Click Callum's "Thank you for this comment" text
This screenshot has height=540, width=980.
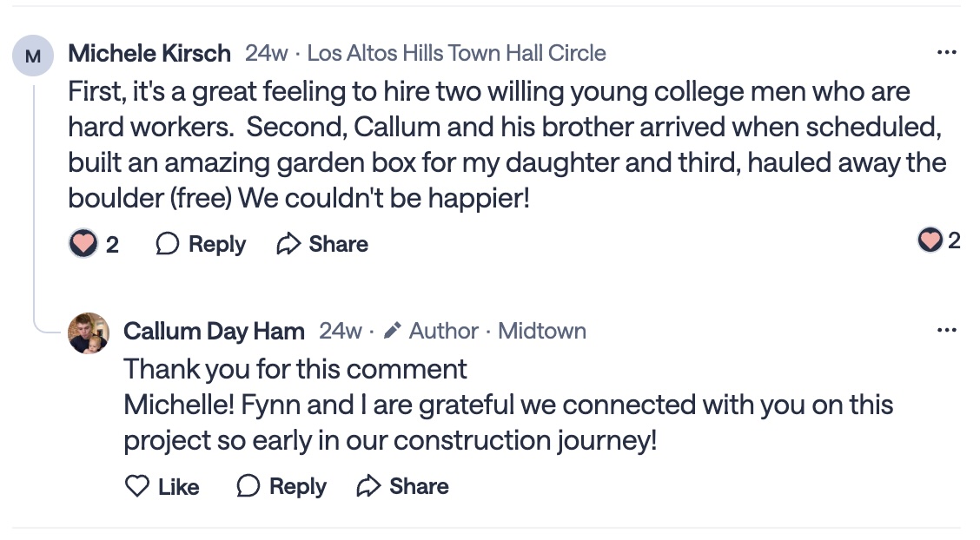click(295, 369)
